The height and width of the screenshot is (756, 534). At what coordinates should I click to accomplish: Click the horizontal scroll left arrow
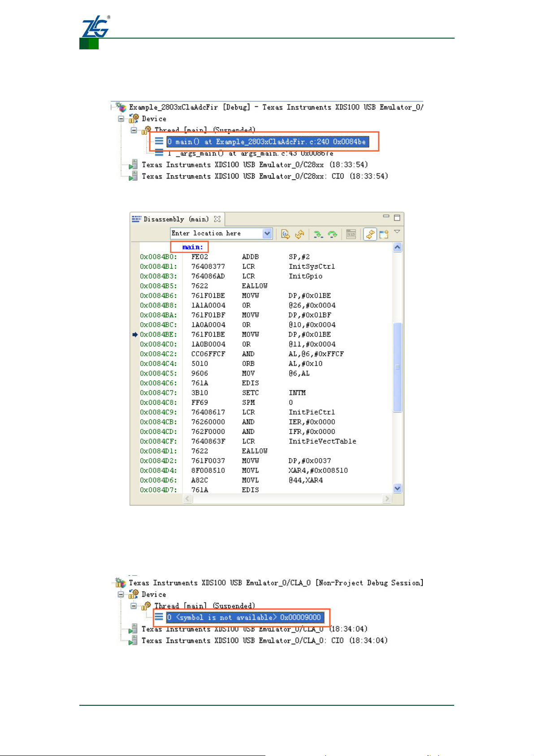pyautogui.click(x=188, y=498)
